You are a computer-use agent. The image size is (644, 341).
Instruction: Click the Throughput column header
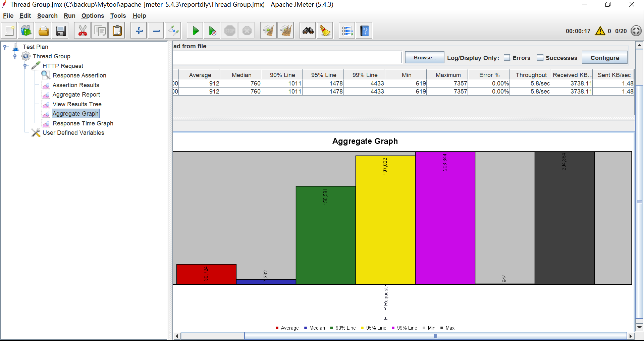(x=531, y=75)
